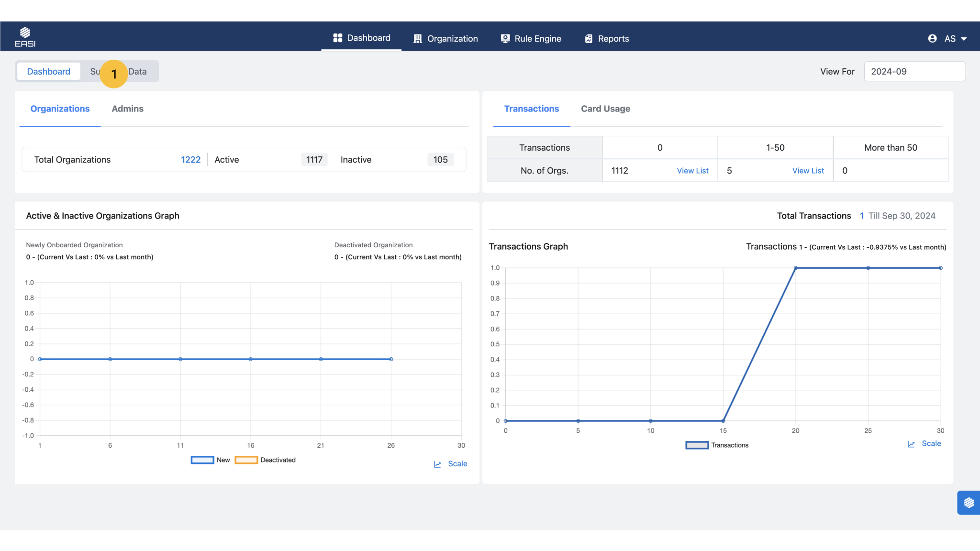Open View List for zero transactions orgs
The image size is (980, 551).
[x=692, y=171]
